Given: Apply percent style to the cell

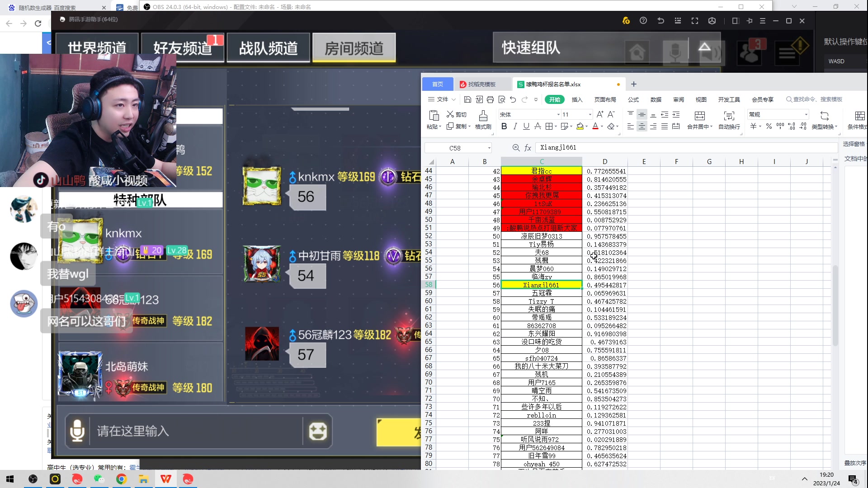Looking at the screenshot, I should (769, 127).
